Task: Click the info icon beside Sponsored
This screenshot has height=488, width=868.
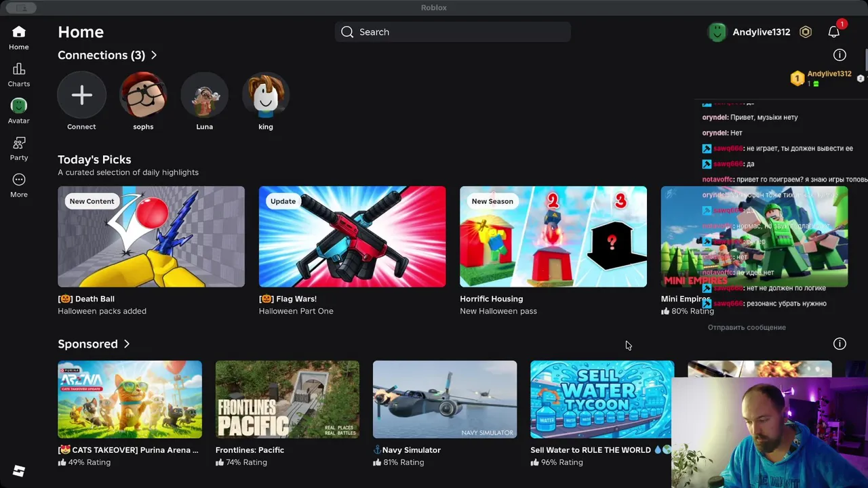Action: point(840,344)
